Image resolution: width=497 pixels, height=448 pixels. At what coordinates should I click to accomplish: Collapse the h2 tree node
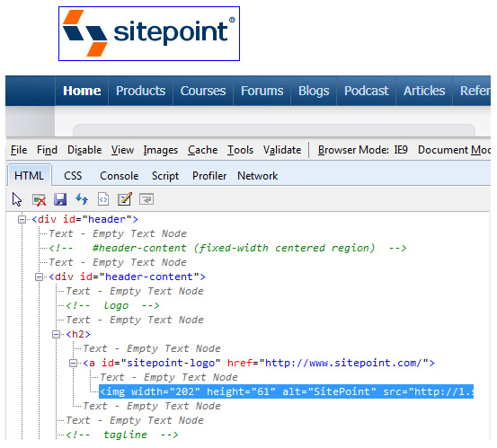point(56,334)
